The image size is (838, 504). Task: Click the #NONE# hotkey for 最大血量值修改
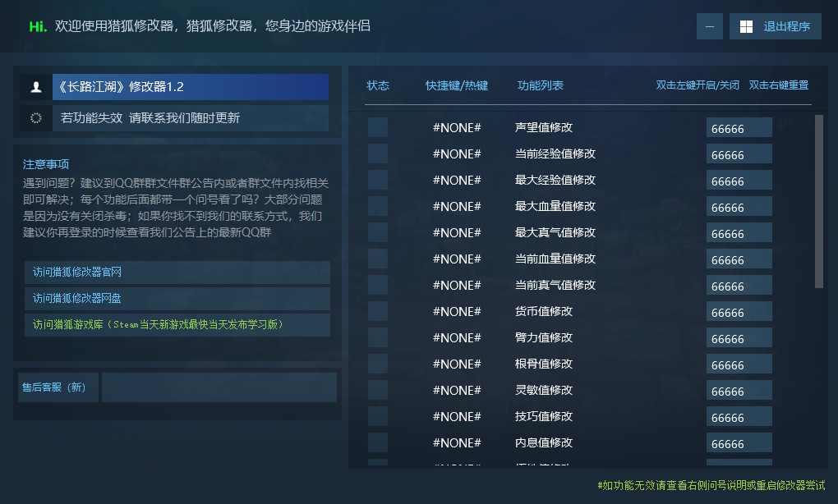tap(457, 206)
